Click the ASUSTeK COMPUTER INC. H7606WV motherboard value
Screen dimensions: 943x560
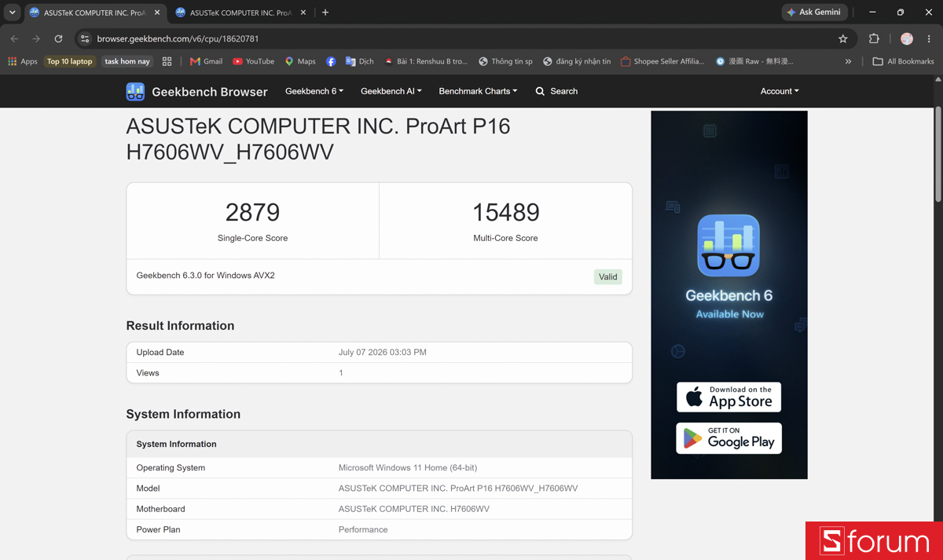click(414, 509)
